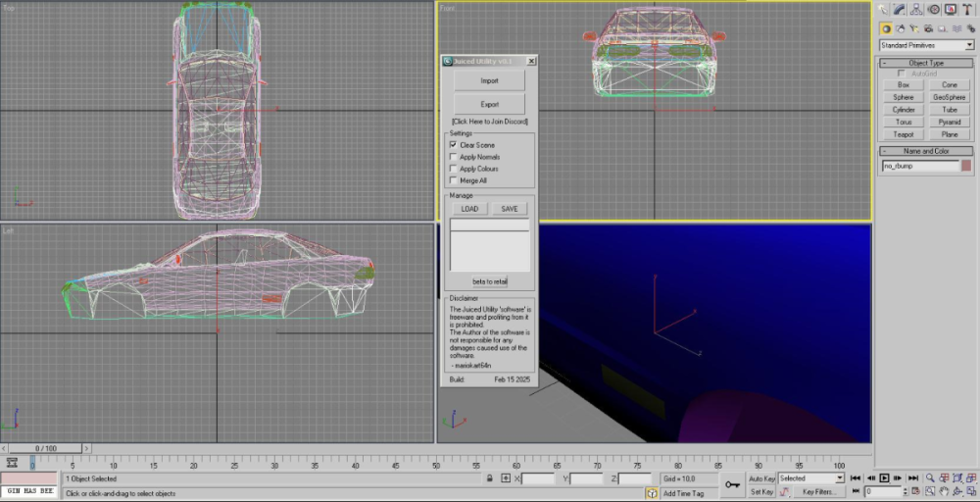Enable the Merge All checkbox

[453, 180]
